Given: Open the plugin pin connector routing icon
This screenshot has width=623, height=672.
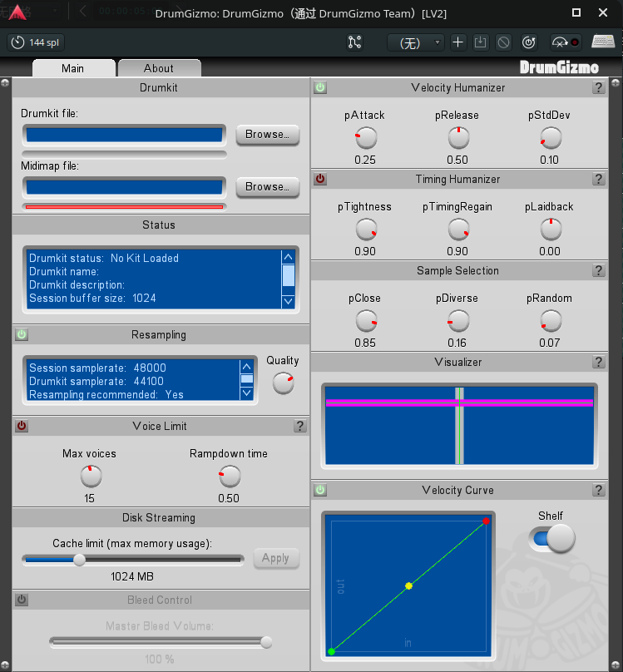Looking at the screenshot, I should [x=355, y=42].
